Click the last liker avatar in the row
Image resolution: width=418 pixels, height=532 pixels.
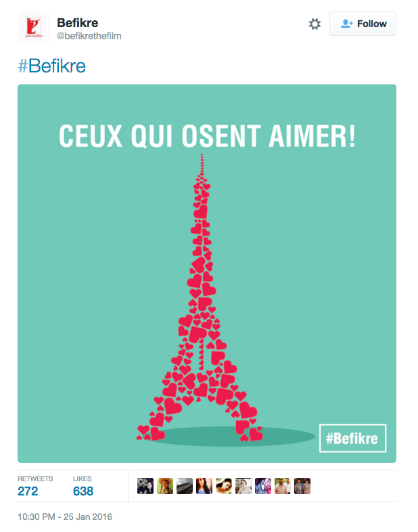[x=302, y=486]
